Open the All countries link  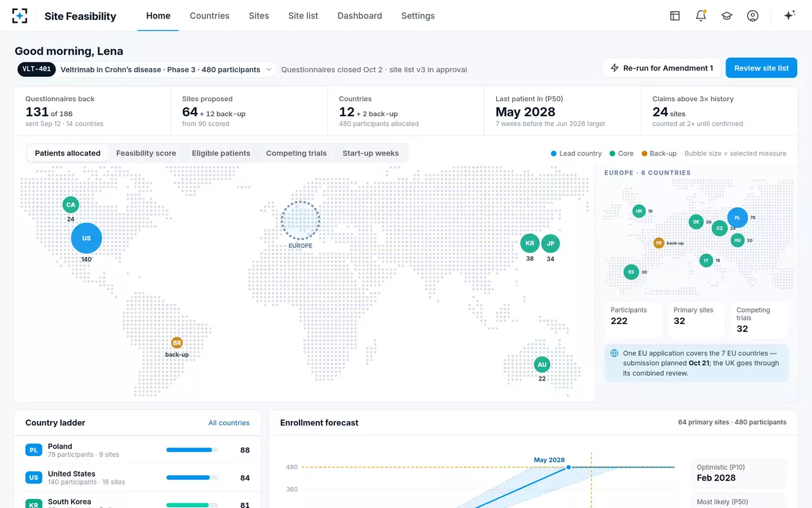click(x=229, y=423)
